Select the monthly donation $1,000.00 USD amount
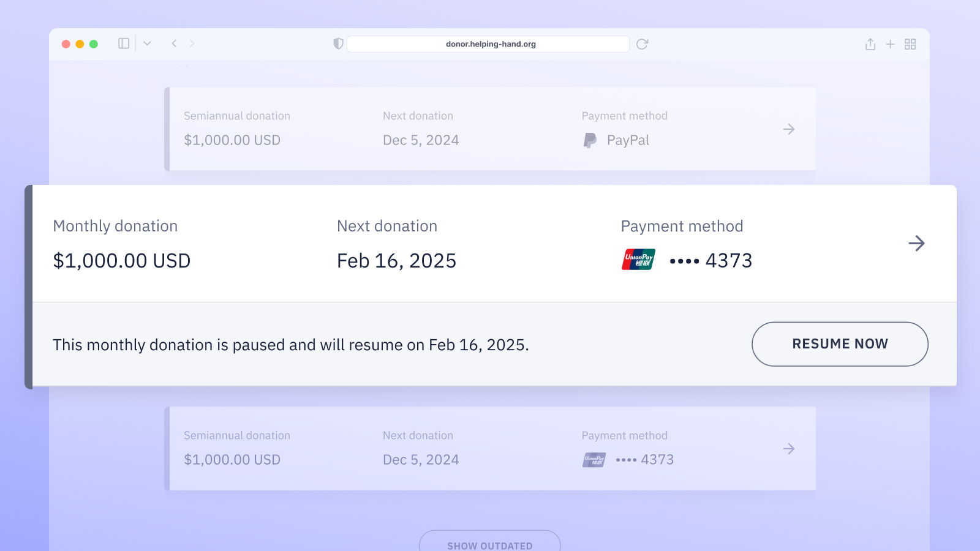This screenshot has height=551, width=980. tap(122, 261)
